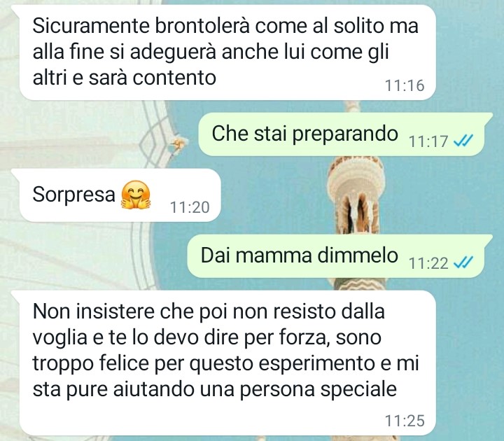Screen dimensions: 504x441
Task: Click the word 'Sorpresa'
Action: click(x=74, y=195)
